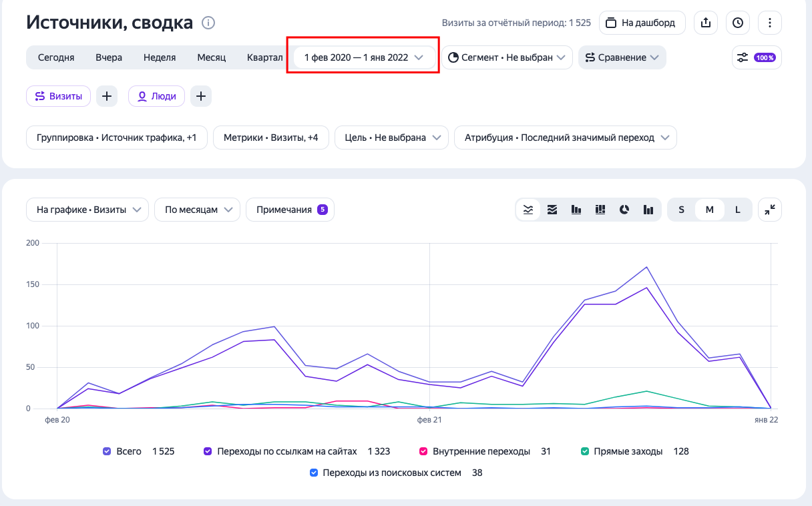This screenshot has width=812, height=506.
Task: Toggle the Прямые заходы legend checkbox
Action: coord(585,451)
